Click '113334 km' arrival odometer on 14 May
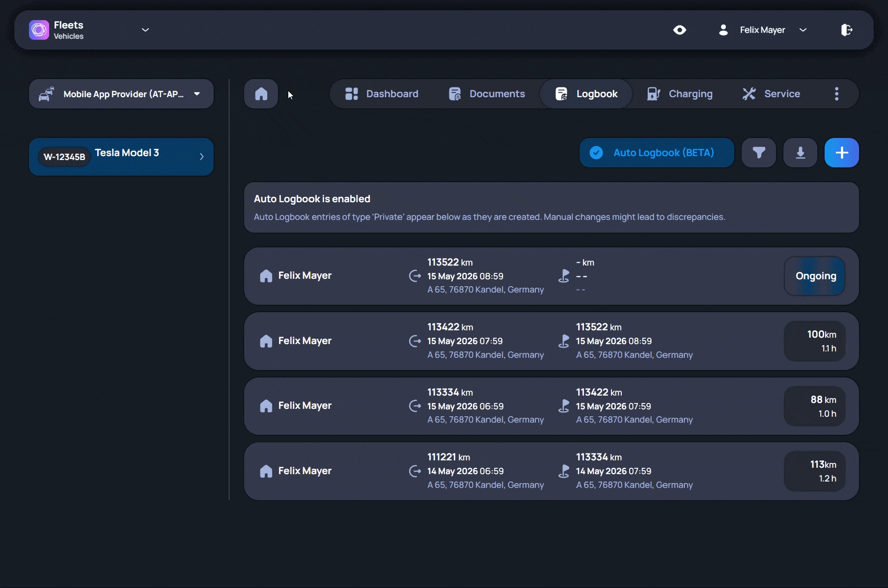Screen dimensions: 888x588 599,457
